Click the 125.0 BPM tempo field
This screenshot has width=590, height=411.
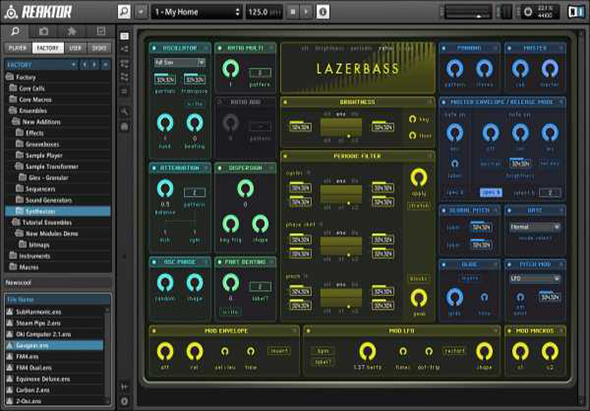(264, 12)
